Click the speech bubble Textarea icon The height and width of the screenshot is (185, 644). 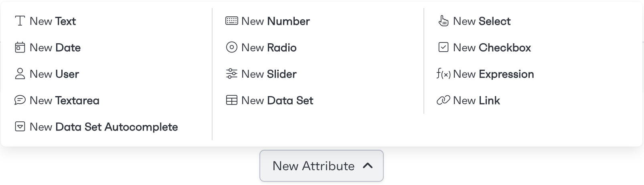point(20,100)
